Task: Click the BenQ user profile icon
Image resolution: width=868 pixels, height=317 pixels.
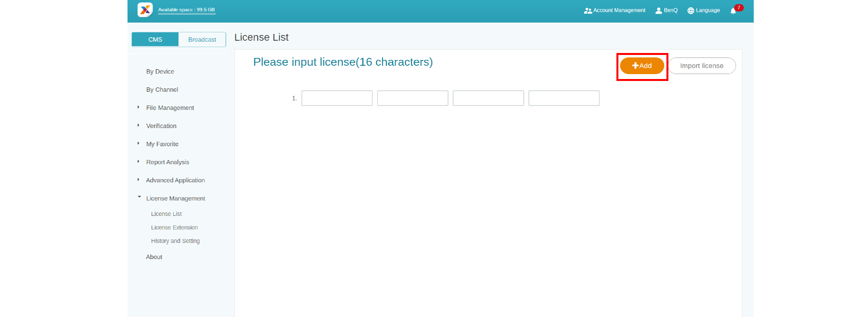Action: pos(659,11)
